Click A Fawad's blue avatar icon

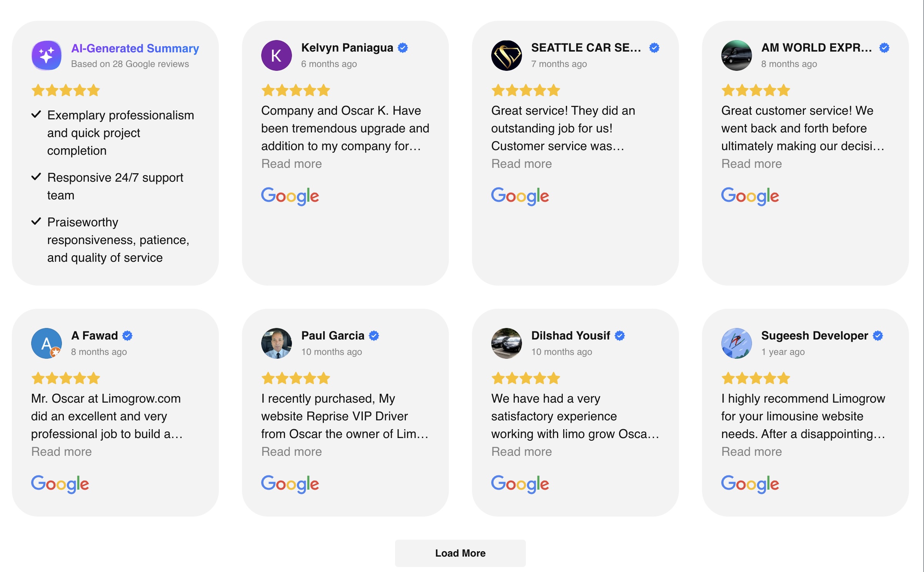pyautogui.click(x=46, y=343)
